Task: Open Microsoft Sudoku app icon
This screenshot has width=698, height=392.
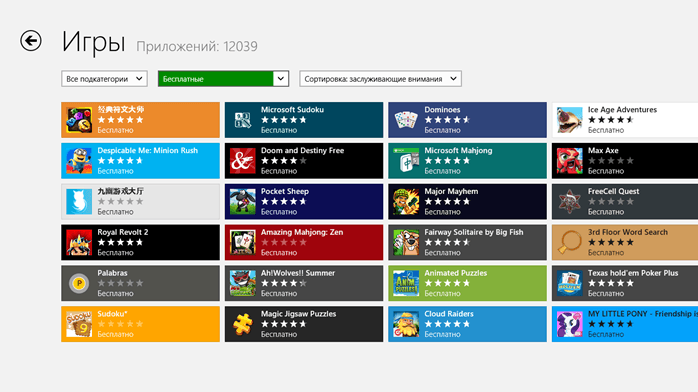Action: [x=243, y=120]
